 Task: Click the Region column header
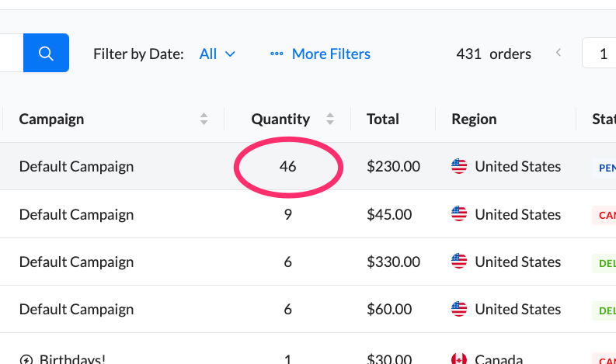click(x=474, y=120)
